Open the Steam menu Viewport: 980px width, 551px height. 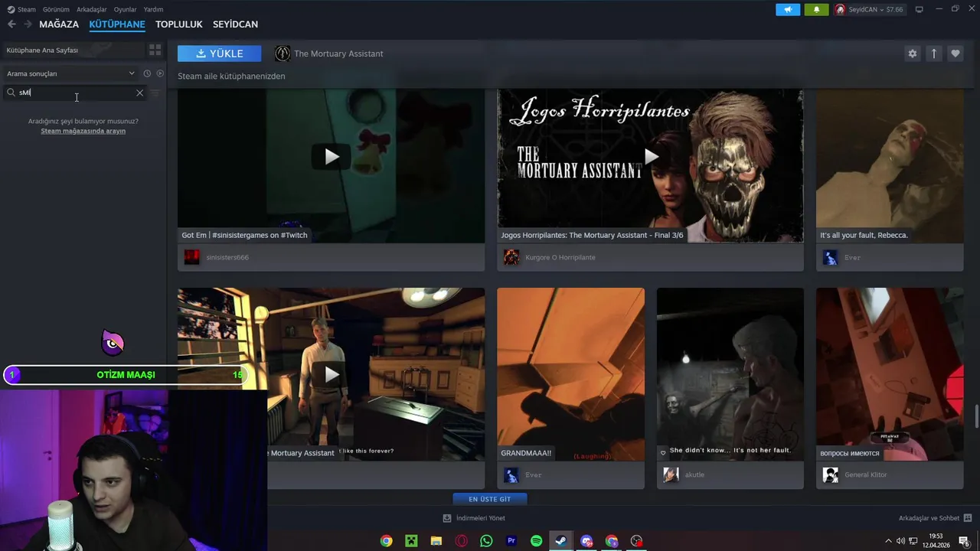(x=22, y=9)
